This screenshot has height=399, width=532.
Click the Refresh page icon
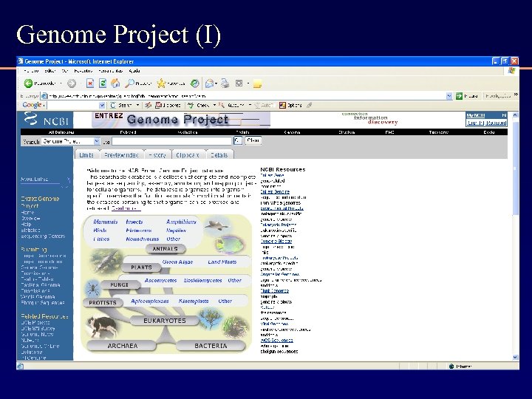[x=103, y=83]
